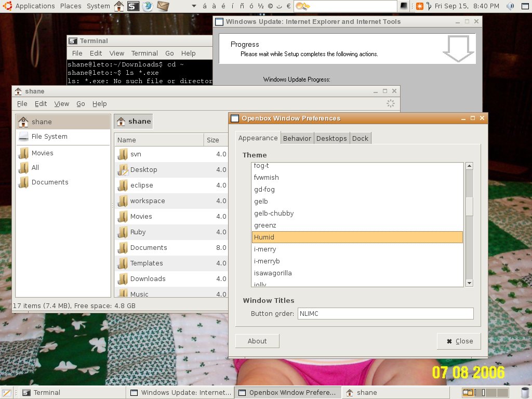The height and width of the screenshot is (399, 532).
Task: Click the small monitor icon in top panel
Action: (403, 6)
